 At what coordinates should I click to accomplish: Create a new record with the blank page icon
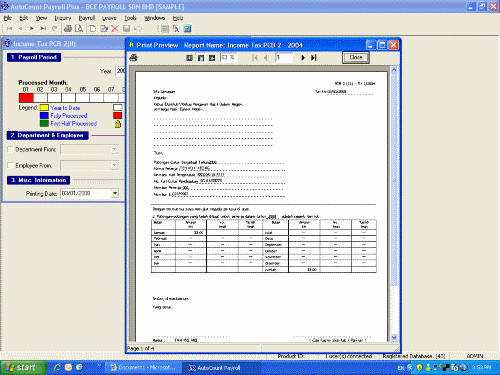tap(93, 29)
